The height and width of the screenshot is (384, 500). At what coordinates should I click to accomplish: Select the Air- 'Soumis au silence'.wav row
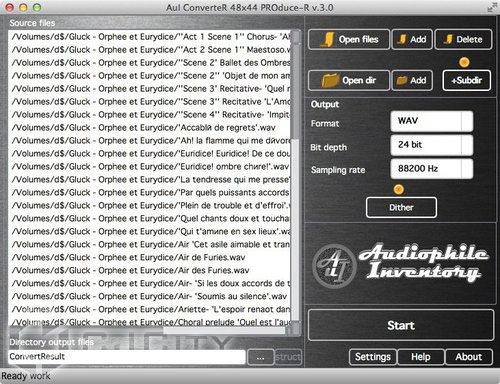tap(149, 297)
